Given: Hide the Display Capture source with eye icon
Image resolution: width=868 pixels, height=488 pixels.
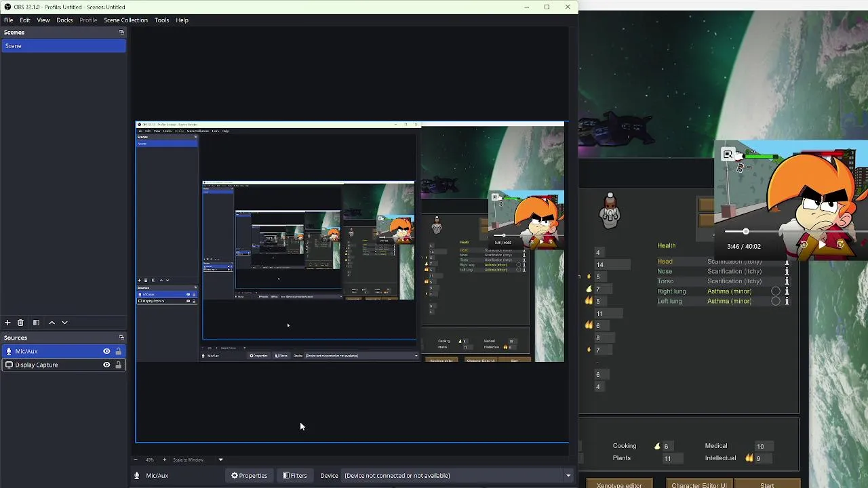Looking at the screenshot, I should click(x=106, y=365).
